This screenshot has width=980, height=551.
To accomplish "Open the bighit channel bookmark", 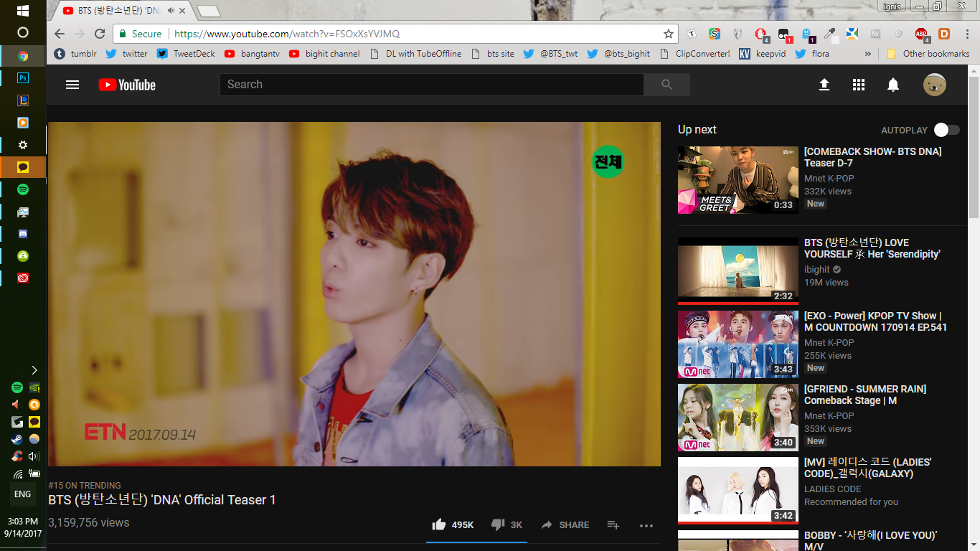I will point(324,54).
